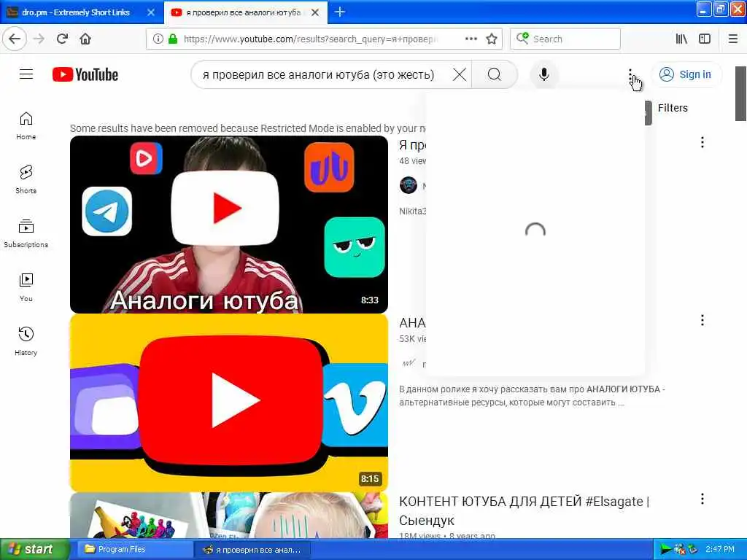Open the You section in sidebar
The width and height of the screenshot is (747, 560).
click(x=26, y=287)
